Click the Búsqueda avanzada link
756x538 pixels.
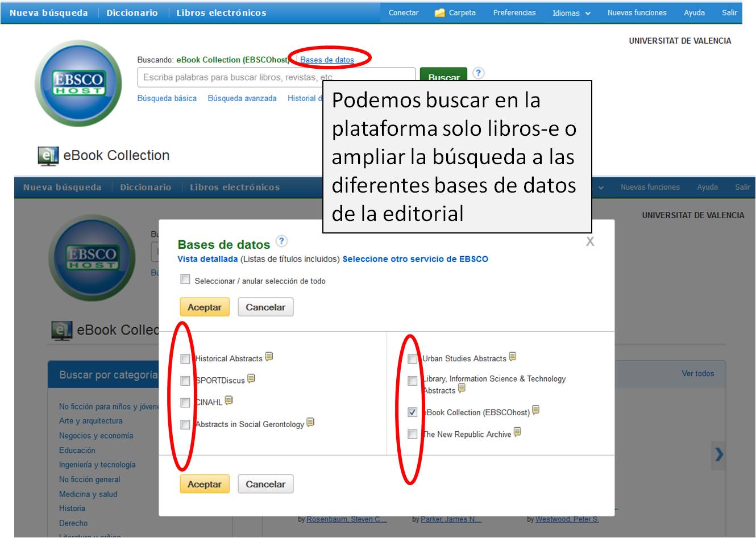[x=242, y=98]
